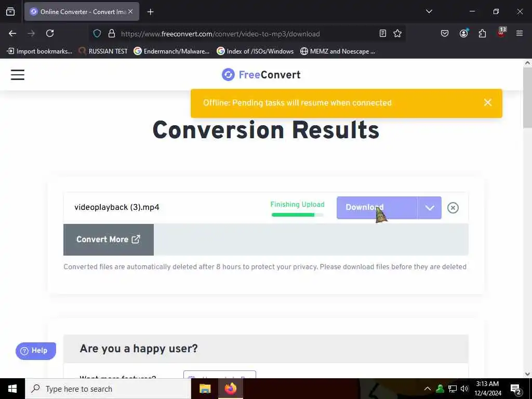Open Import bookmarks bookmark
Screen dimensions: 532x399
coord(39,51)
